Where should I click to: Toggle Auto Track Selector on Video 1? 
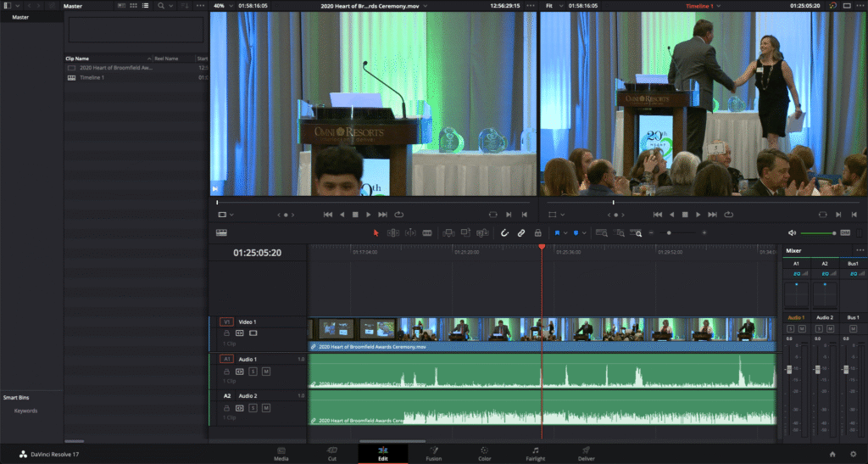click(x=240, y=333)
